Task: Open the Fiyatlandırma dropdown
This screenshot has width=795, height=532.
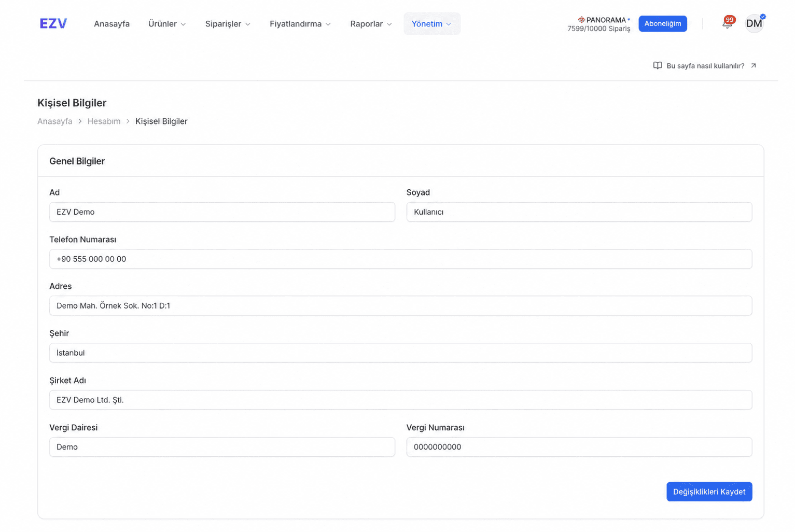Action: [x=300, y=24]
